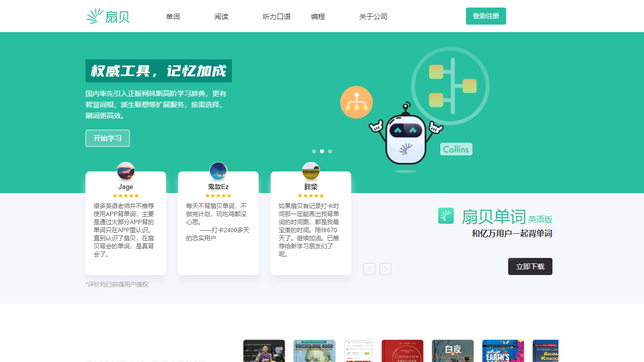Click the previous testimonial arrow
Screen dimensions: 644x362
(369, 269)
